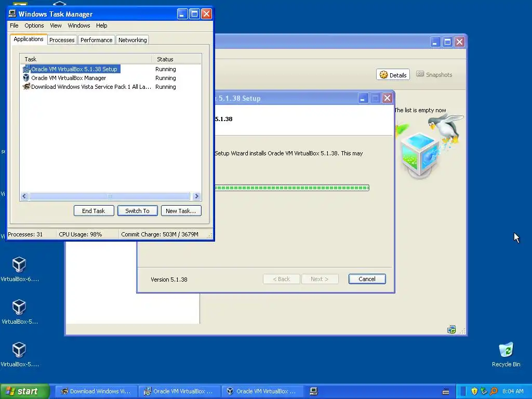Minimize the VirtualBox Setup wizard window
Screen dimensions: 532x399
363,98
